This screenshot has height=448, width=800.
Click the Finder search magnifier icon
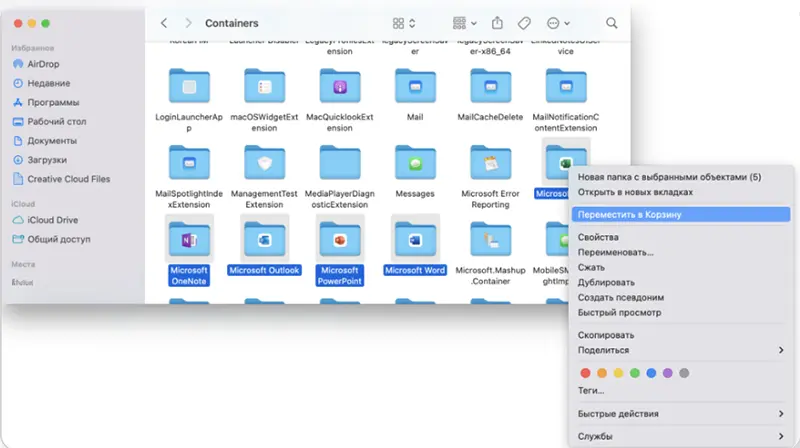(611, 22)
